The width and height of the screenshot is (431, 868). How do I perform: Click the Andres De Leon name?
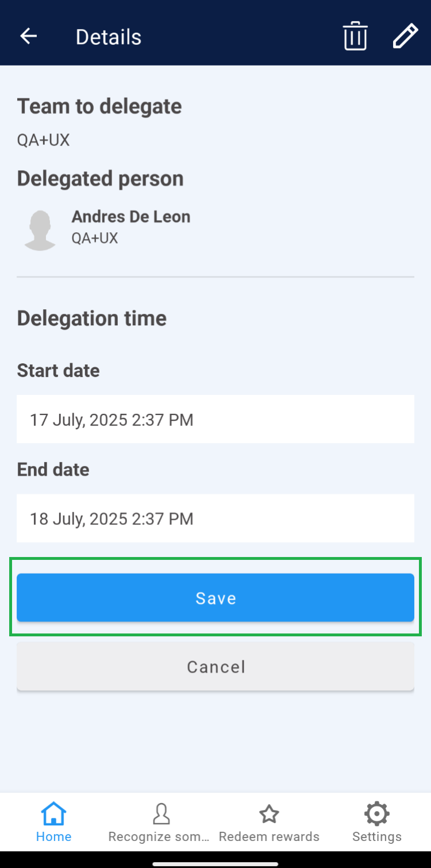131,217
